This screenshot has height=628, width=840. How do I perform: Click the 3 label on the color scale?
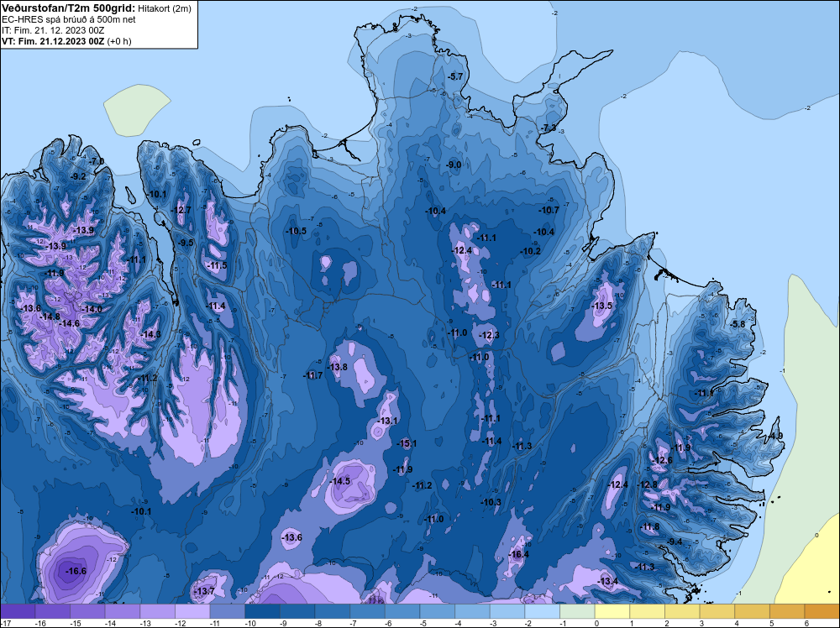(701, 623)
